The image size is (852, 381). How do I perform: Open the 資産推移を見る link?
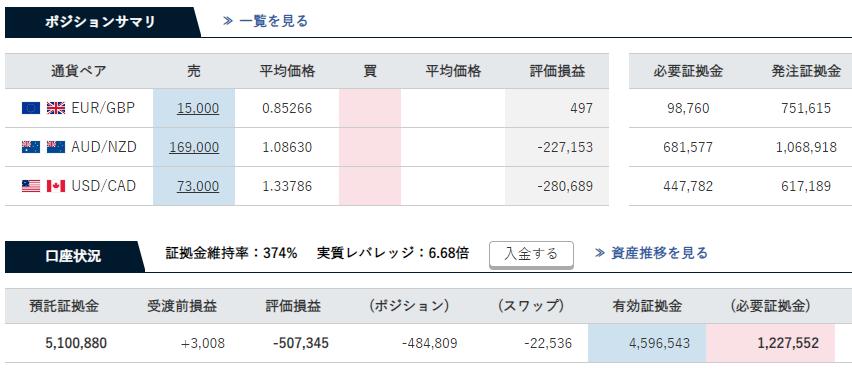[660, 253]
